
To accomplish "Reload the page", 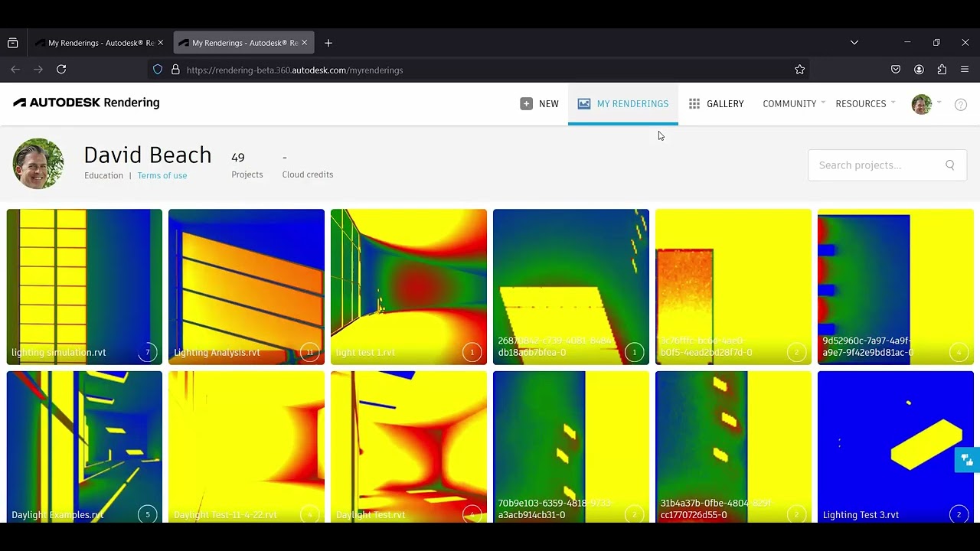I will 61,69.
